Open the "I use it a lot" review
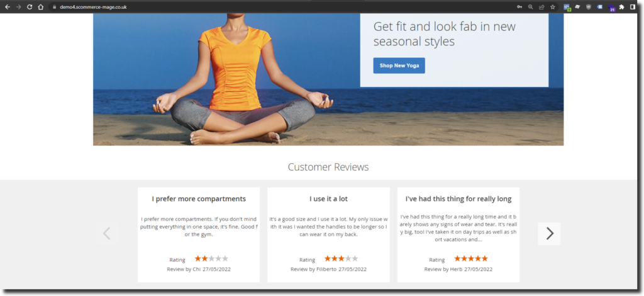This screenshot has width=644, height=296. click(328, 199)
